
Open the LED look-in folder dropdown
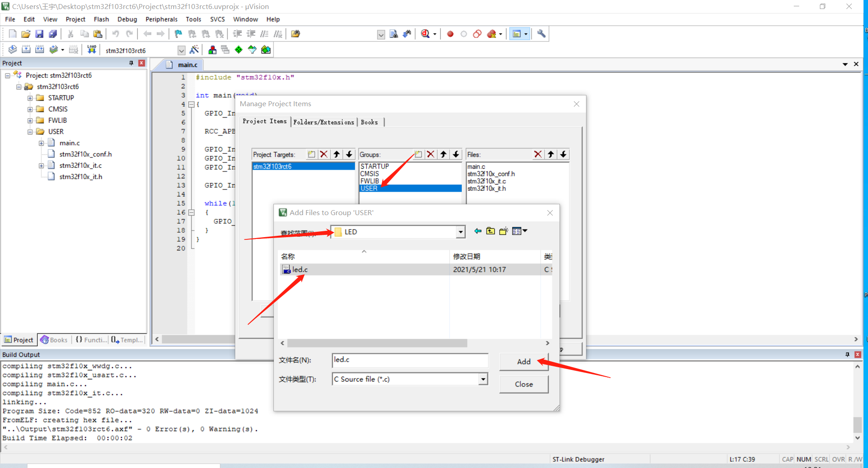click(x=461, y=232)
